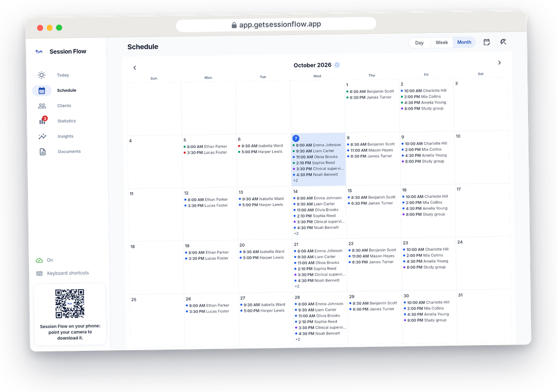Open 11:00 AM Olivia Brooks on October 14

[316, 210]
